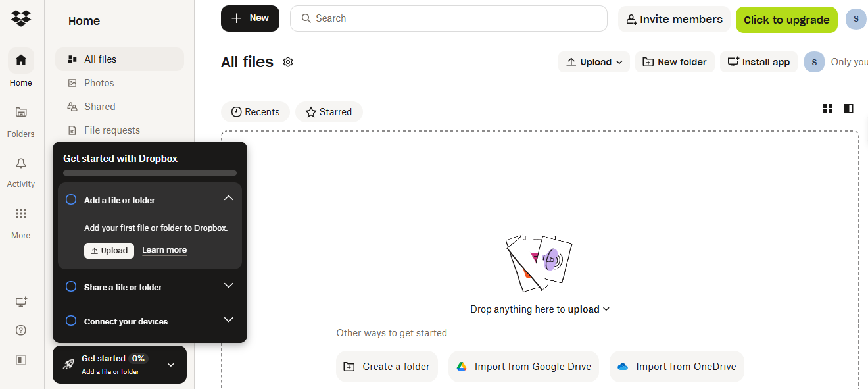Open the More apps grid icon
Viewport: 868px width, 389px height.
[21, 214]
